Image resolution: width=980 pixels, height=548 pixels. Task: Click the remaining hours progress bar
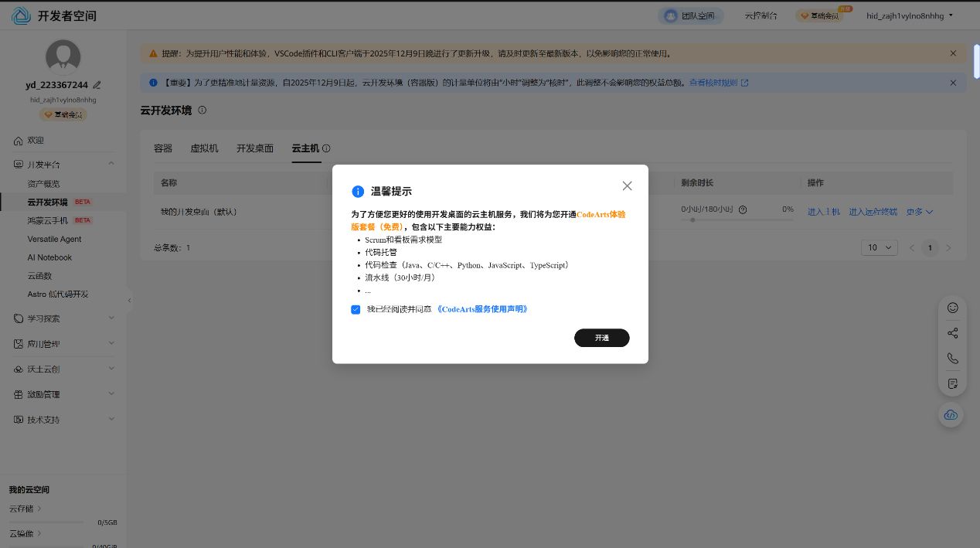(737, 220)
